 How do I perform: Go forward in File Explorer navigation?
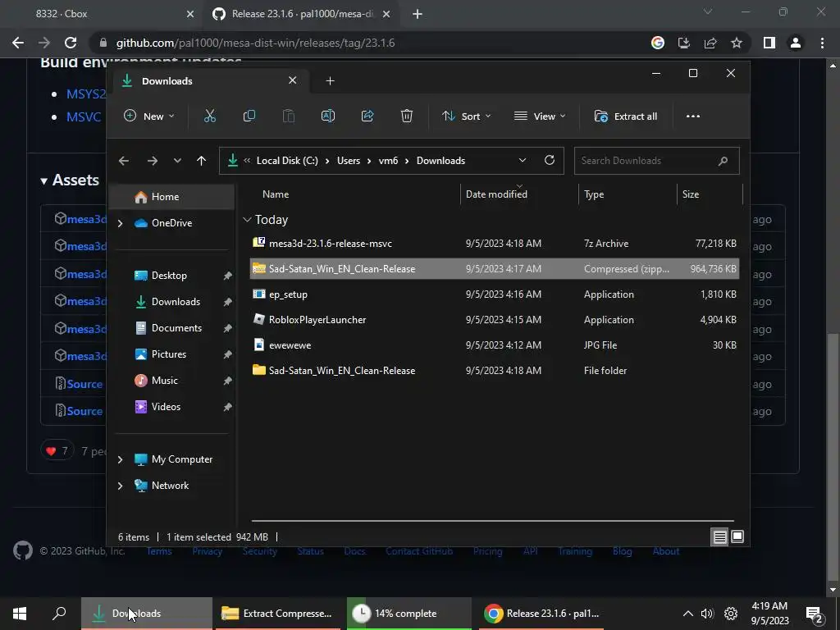(x=152, y=161)
